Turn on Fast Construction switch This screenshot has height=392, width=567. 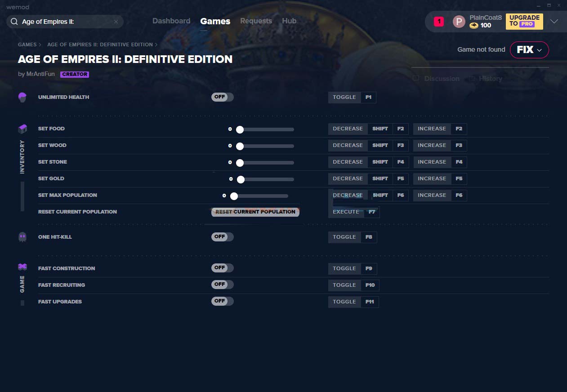point(223,268)
